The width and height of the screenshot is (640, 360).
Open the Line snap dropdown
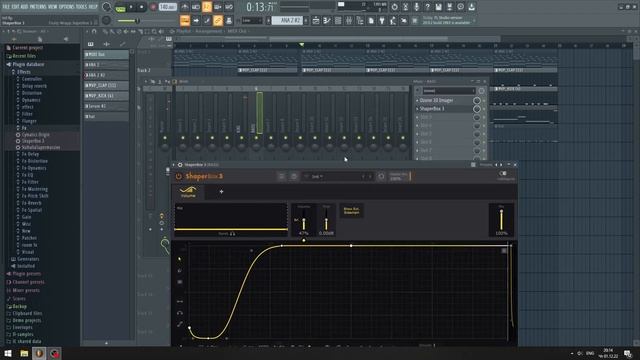pyautogui.click(x=252, y=20)
